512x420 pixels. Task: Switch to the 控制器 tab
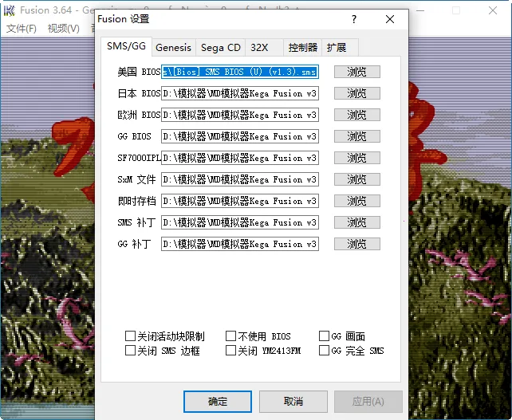pos(302,47)
